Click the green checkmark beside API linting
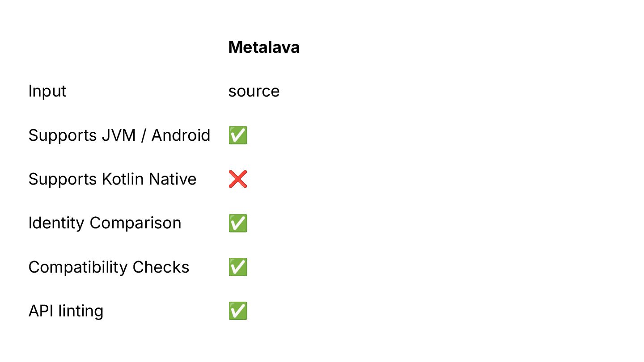This screenshot has height=362, width=644. tap(238, 311)
